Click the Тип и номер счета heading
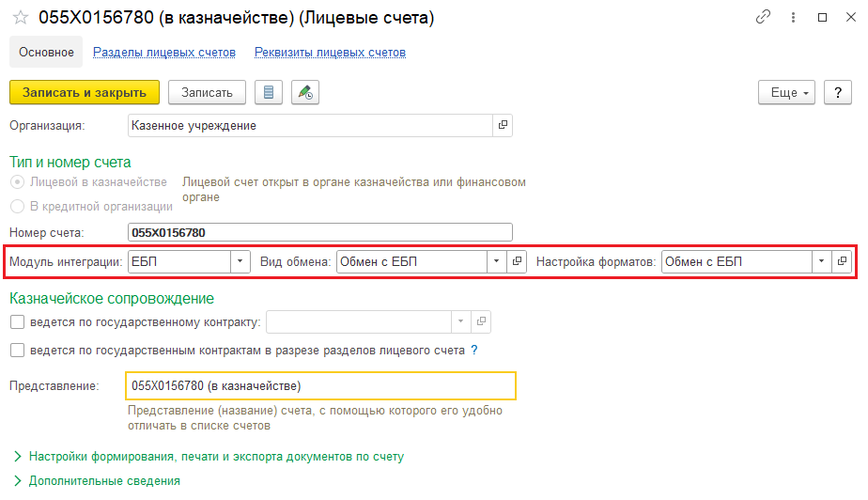The height and width of the screenshot is (500, 868). coord(70,163)
